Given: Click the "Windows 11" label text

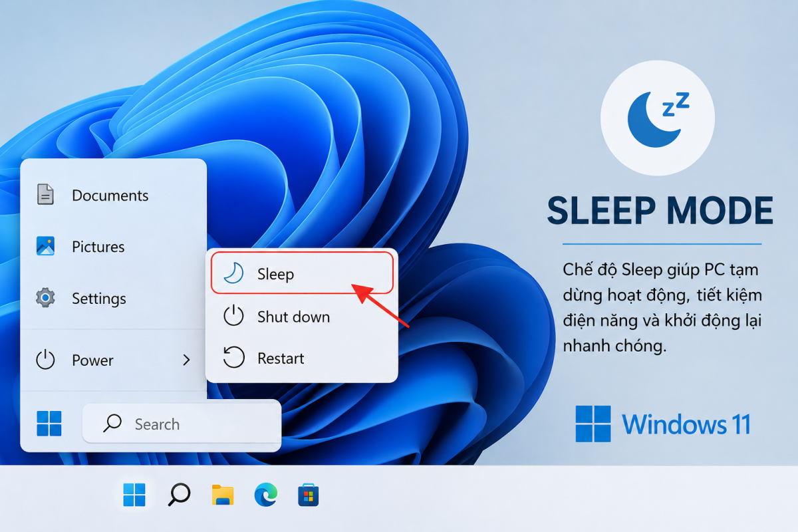Looking at the screenshot, I should [x=686, y=424].
